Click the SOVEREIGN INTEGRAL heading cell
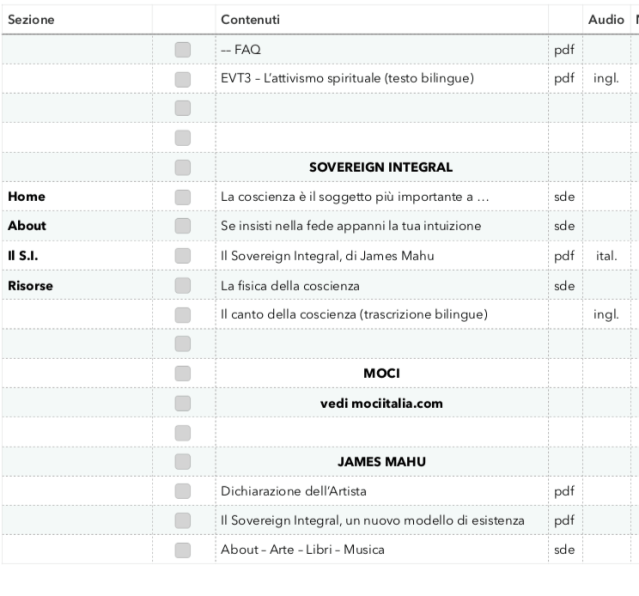 [x=380, y=167]
